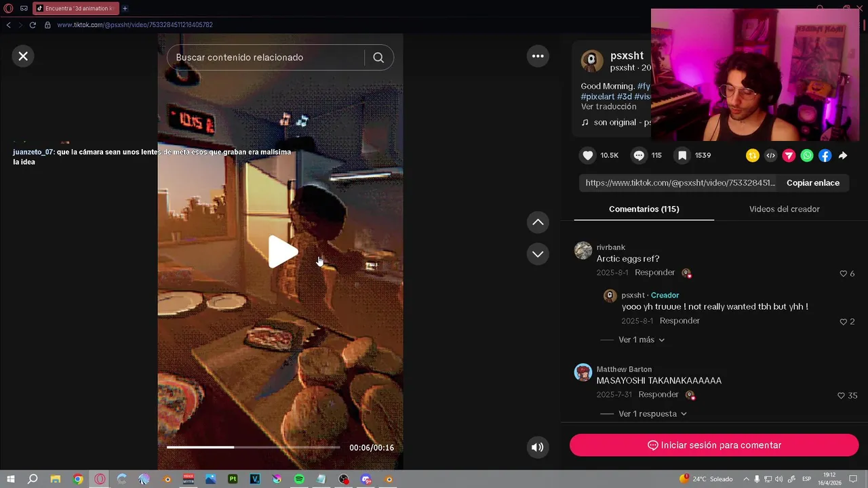Click the #3d hashtag

(x=625, y=97)
